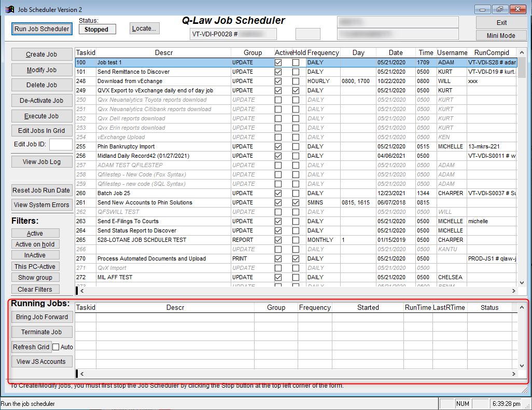The height and width of the screenshot is (410, 532).
Task: Click De-Activate Job button
Action: tap(41, 101)
